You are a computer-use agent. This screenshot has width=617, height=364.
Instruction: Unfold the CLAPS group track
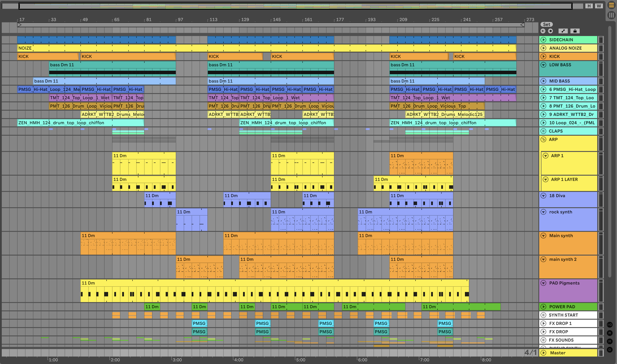pyautogui.click(x=543, y=131)
